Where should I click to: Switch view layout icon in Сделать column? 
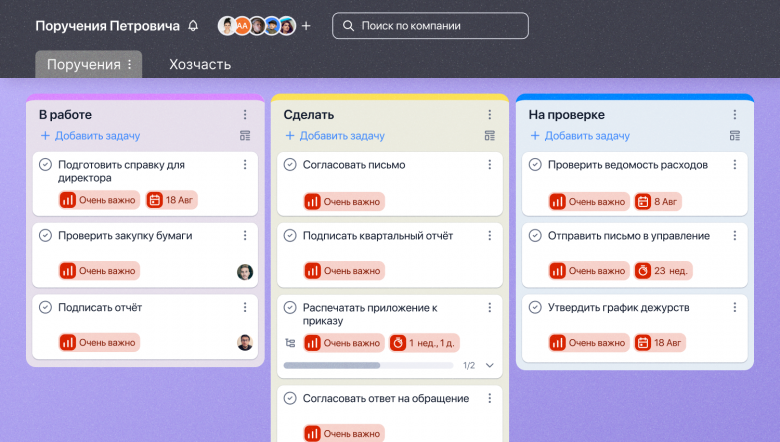(x=489, y=136)
